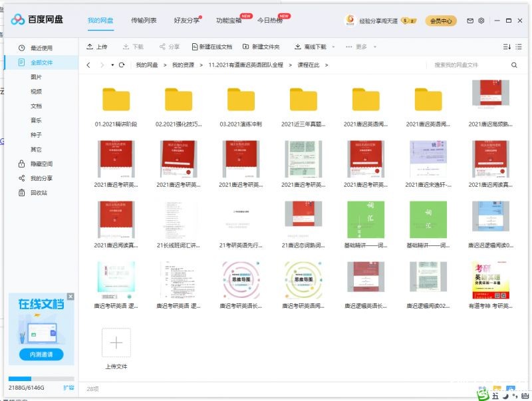The image size is (532, 401).
Task: Expand the 离线下载 dropdown arrow
Action: pos(333,47)
